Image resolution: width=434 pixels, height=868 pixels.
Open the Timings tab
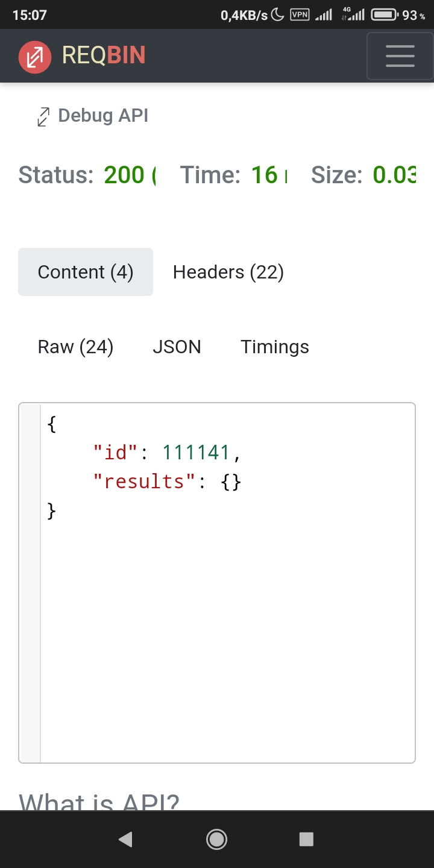pos(275,347)
